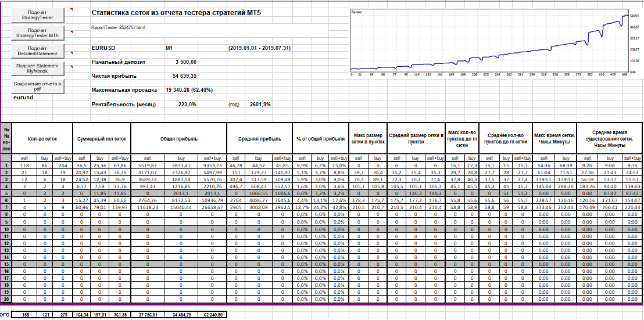The height and width of the screenshot is (320, 644).
Task: Select row number 12 in the № колен column
Action: click(x=6, y=244)
